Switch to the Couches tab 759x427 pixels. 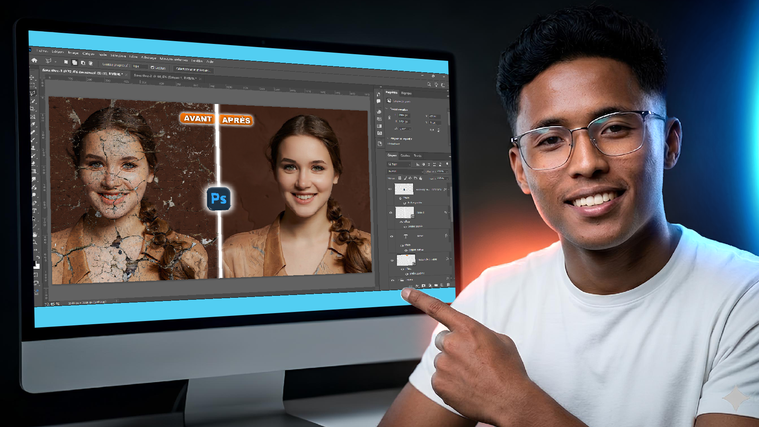(x=405, y=155)
